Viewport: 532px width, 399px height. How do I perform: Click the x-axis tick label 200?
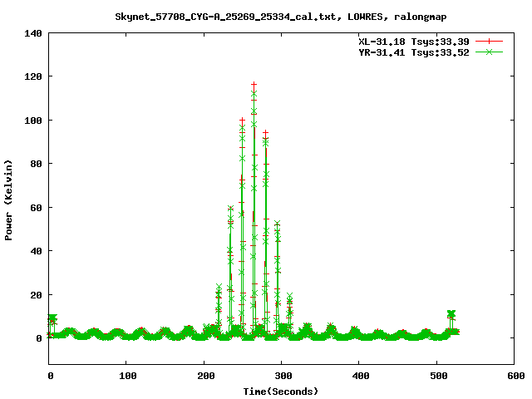(x=205, y=376)
